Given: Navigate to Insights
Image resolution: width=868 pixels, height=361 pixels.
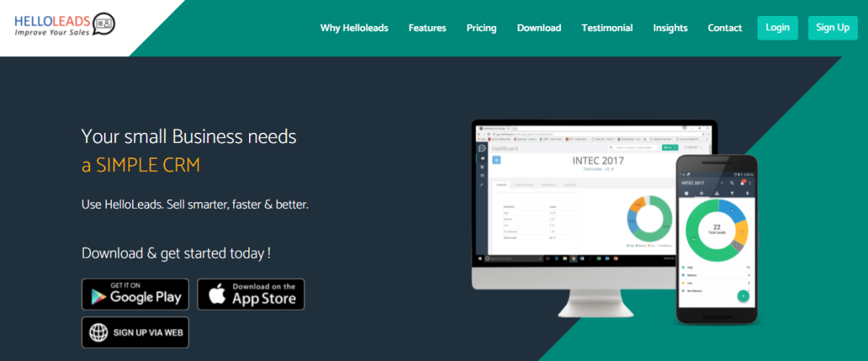Looking at the screenshot, I should coord(670,28).
